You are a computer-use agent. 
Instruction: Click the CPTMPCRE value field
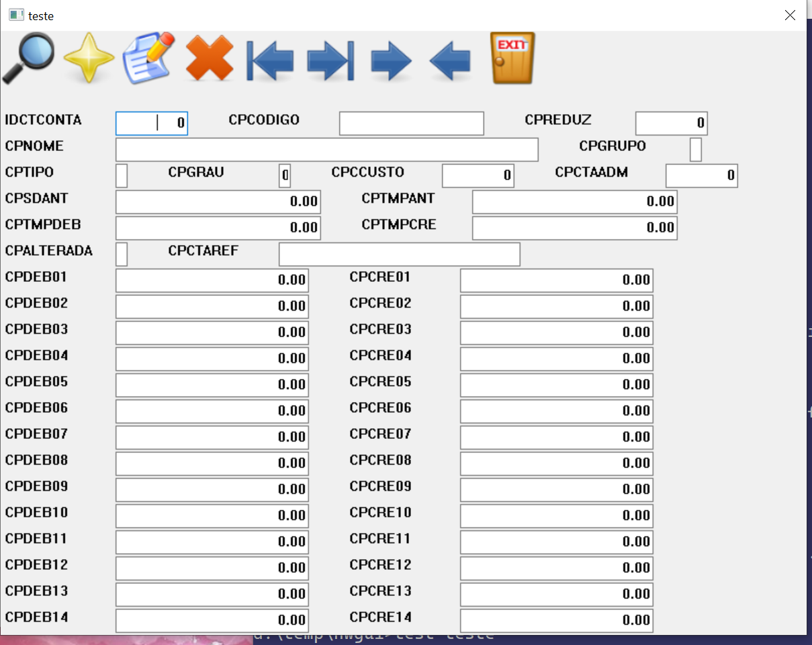click(x=575, y=228)
